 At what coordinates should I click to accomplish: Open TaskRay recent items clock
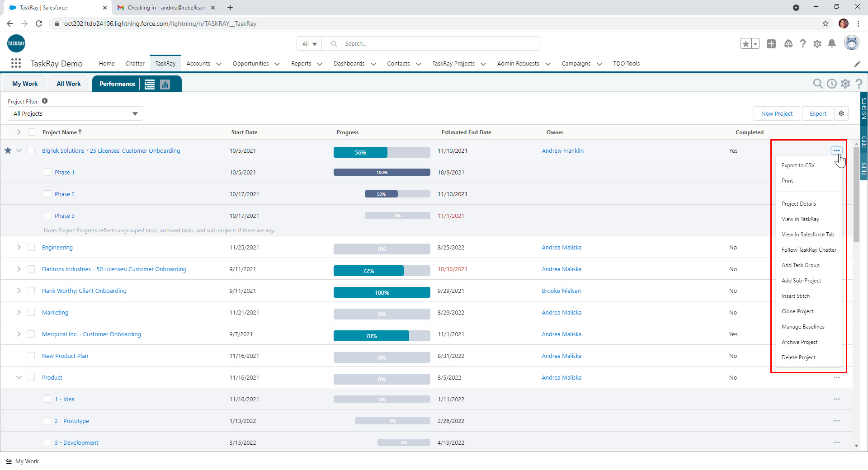pyautogui.click(x=832, y=84)
